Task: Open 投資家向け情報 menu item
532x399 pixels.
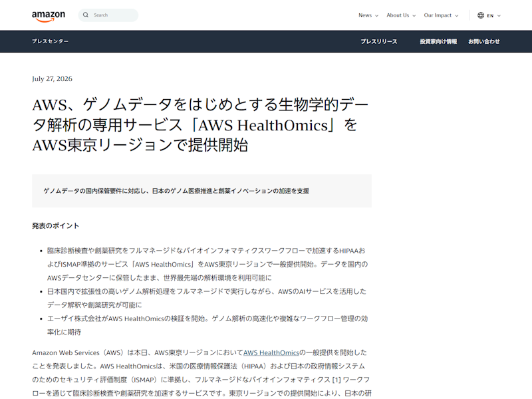Action: [438, 41]
